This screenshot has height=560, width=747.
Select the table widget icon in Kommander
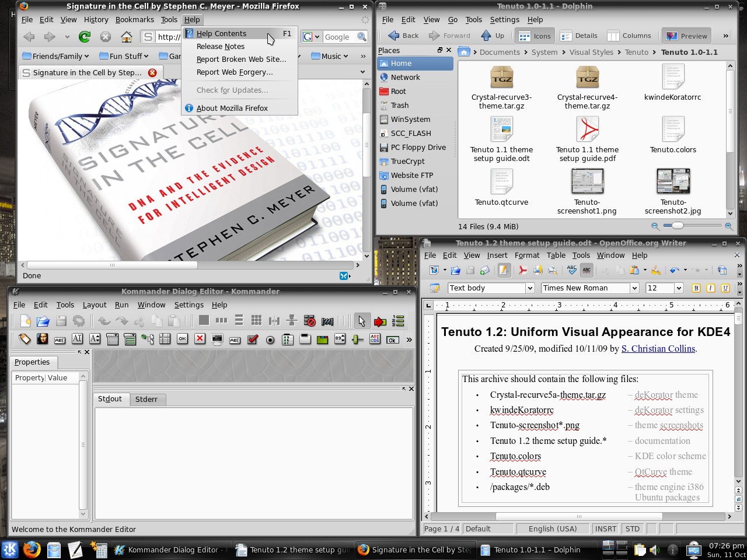(x=165, y=338)
